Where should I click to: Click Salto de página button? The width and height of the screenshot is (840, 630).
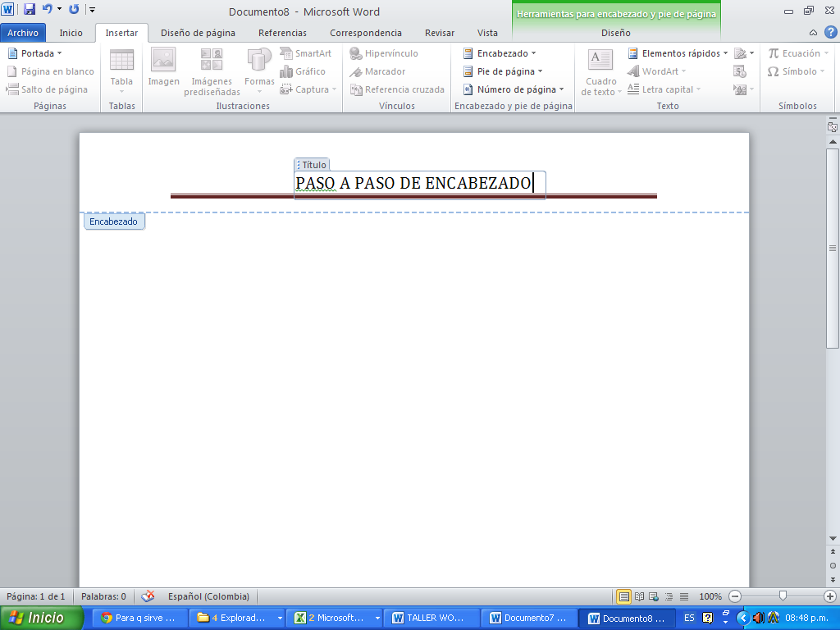click(x=47, y=89)
